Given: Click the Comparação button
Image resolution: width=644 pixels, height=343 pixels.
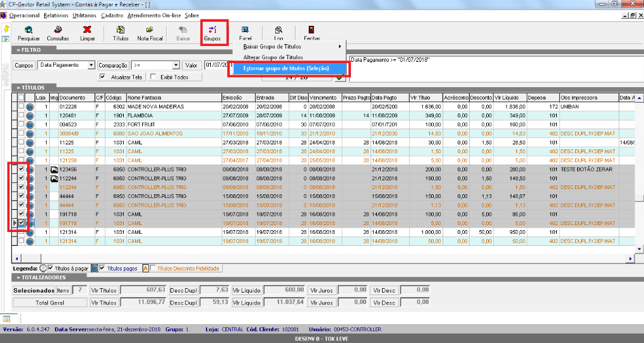Looking at the screenshot, I should 113,65.
